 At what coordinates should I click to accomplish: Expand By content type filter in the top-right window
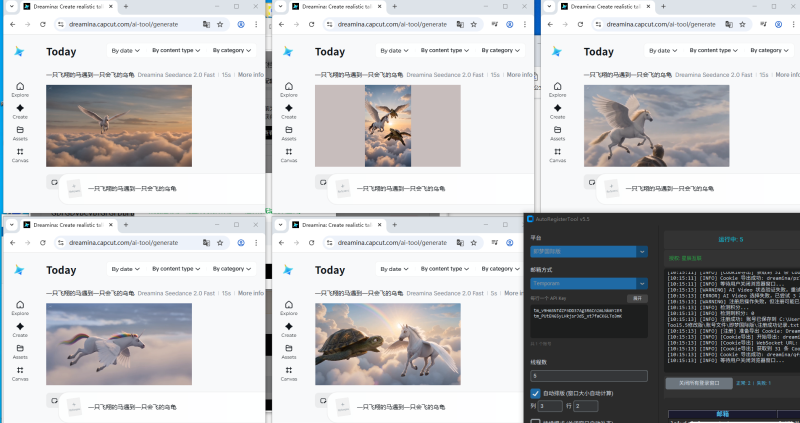coord(713,51)
